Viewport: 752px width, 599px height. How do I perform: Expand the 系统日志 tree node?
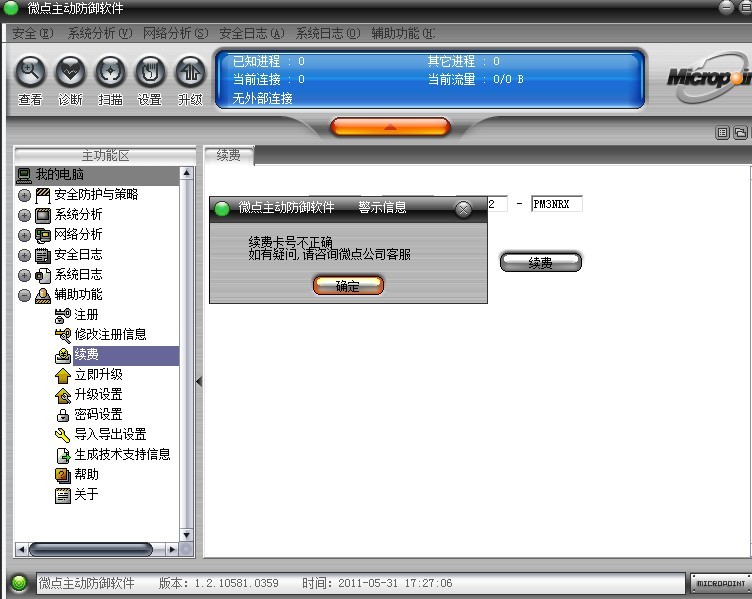(x=24, y=275)
